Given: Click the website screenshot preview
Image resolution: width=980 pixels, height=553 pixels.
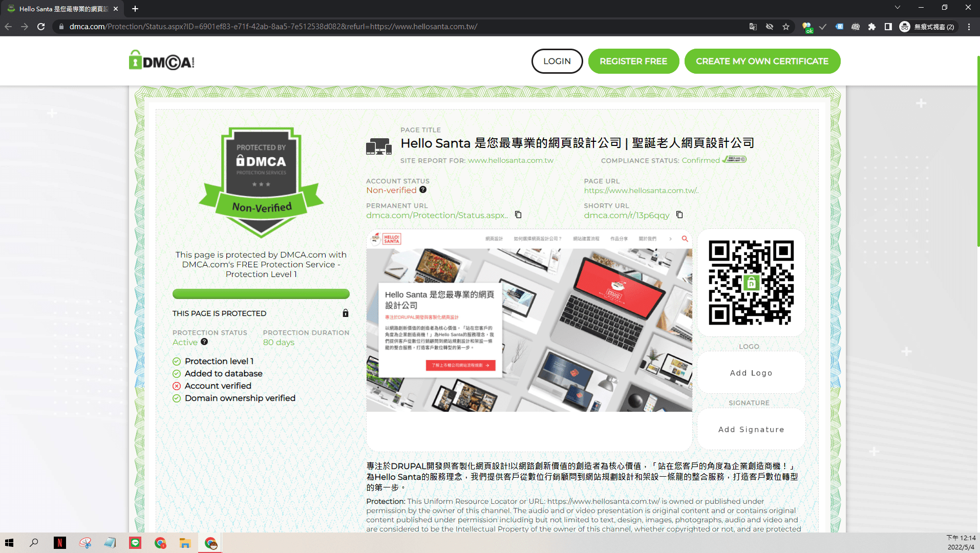Looking at the screenshot, I should [x=529, y=321].
